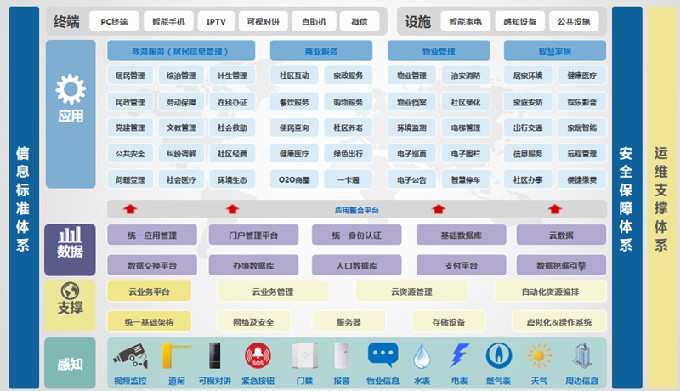
Task: Select the video intercom device icon
Action: click(215, 355)
